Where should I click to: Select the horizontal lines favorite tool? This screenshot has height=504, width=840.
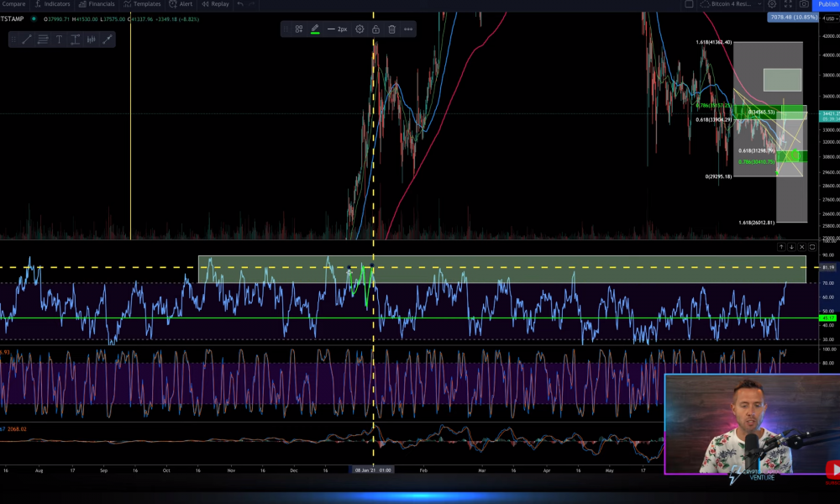[43, 39]
